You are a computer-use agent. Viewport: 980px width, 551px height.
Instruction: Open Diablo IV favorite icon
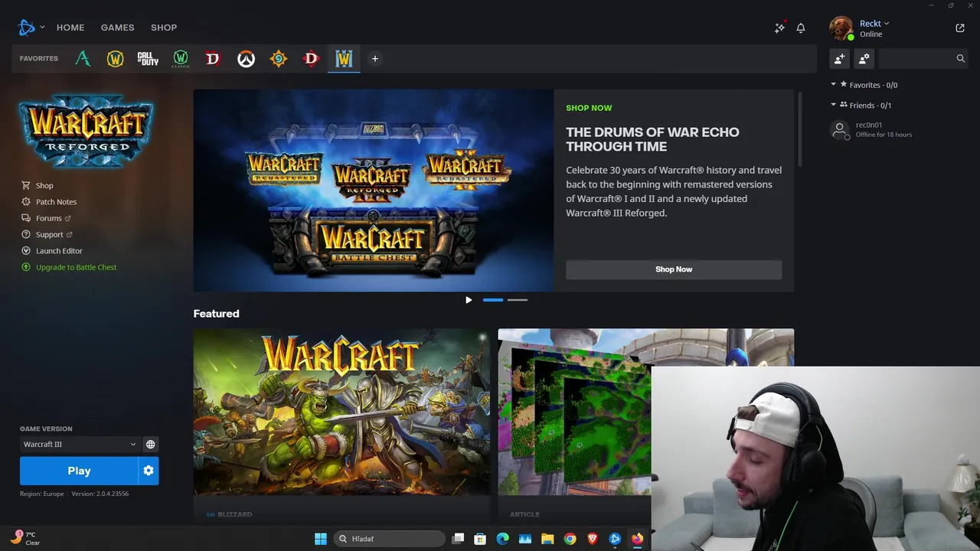point(213,59)
